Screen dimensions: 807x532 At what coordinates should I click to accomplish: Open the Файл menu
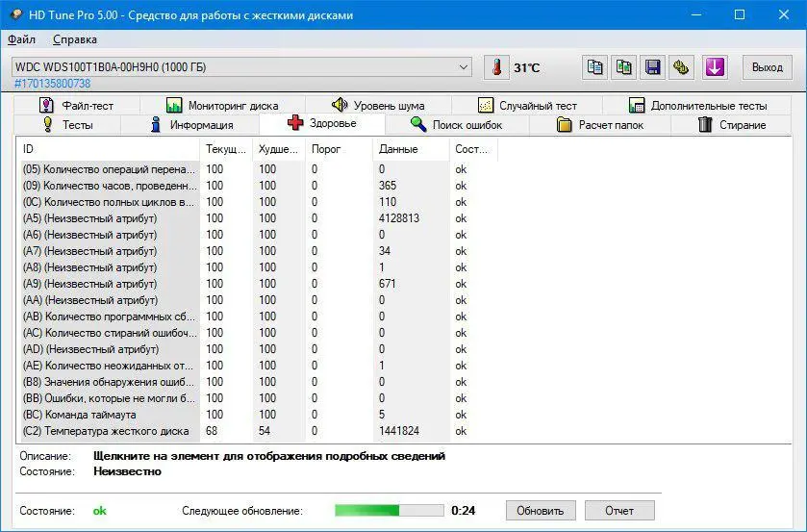21,39
